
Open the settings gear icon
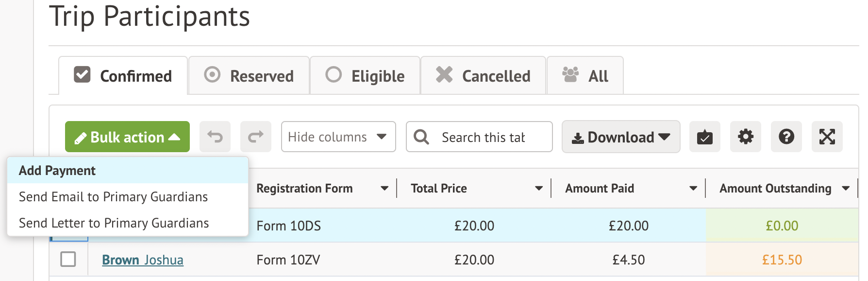(x=746, y=137)
